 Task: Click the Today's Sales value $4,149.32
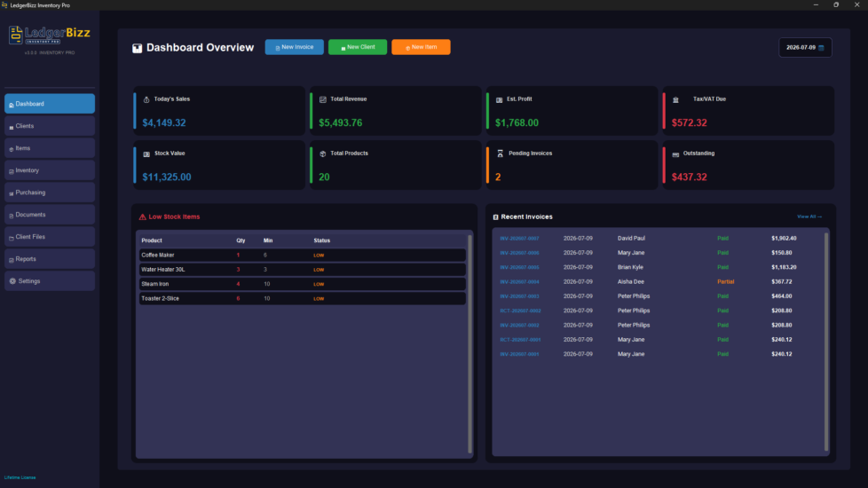click(164, 122)
